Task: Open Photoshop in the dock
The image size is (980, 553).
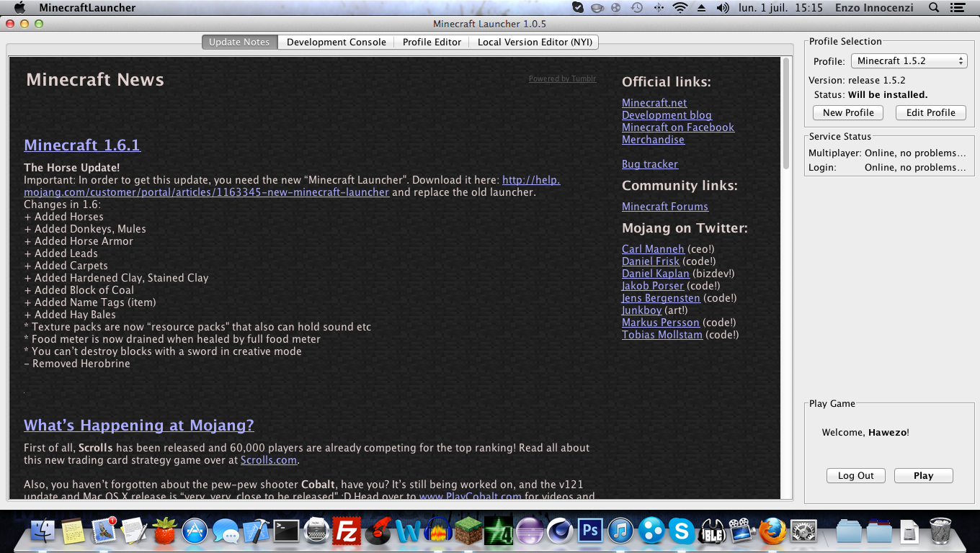Action: [590, 531]
